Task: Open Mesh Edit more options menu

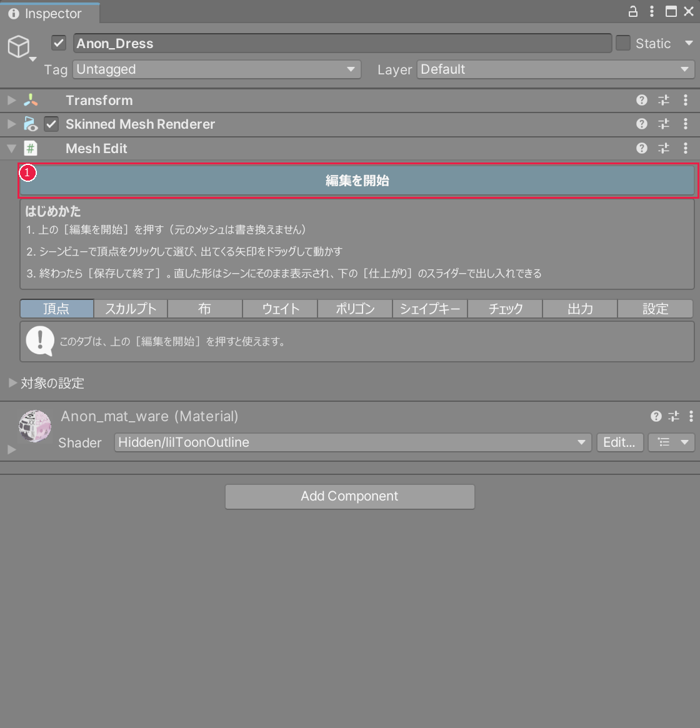Action: [x=686, y=148]
